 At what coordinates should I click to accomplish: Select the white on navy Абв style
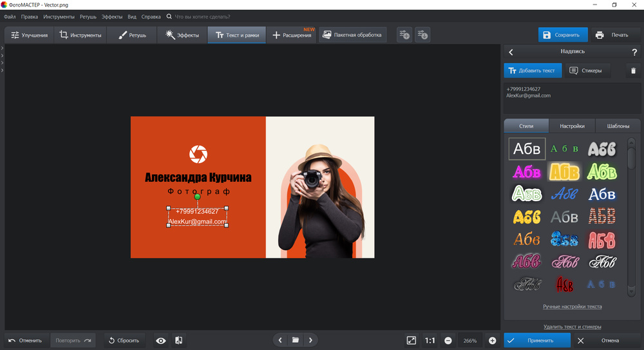point(601,194)
